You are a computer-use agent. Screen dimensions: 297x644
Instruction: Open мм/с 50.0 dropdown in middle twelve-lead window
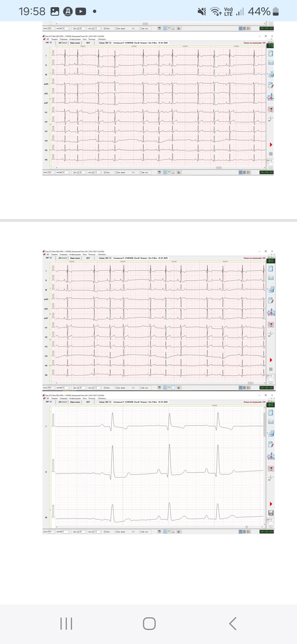tap(52, 388)
